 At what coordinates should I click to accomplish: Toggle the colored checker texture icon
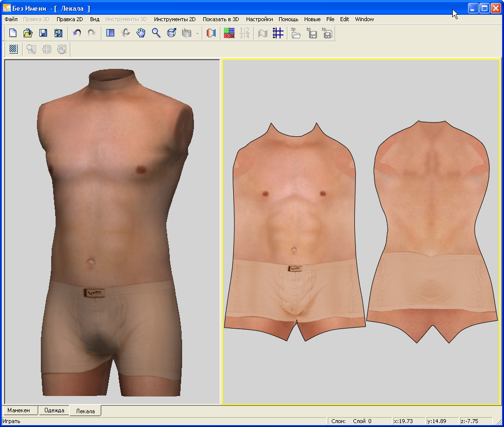click(x=229, y=33)
